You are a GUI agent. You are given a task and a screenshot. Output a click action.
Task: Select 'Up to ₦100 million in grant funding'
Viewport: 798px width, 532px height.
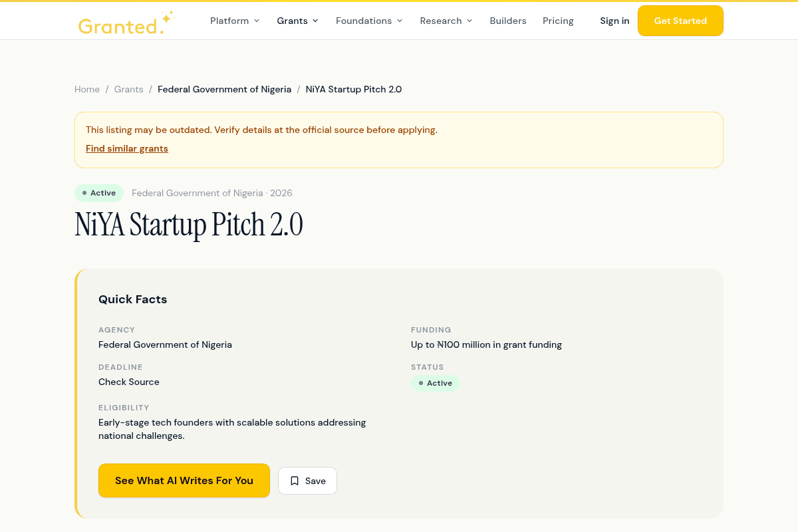[486, 344]
